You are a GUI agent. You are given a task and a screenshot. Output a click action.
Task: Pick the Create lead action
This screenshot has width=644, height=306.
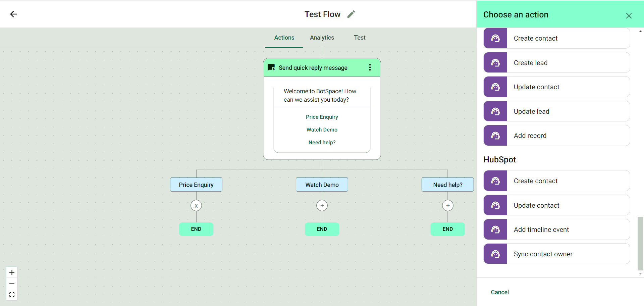coord(557,63)
